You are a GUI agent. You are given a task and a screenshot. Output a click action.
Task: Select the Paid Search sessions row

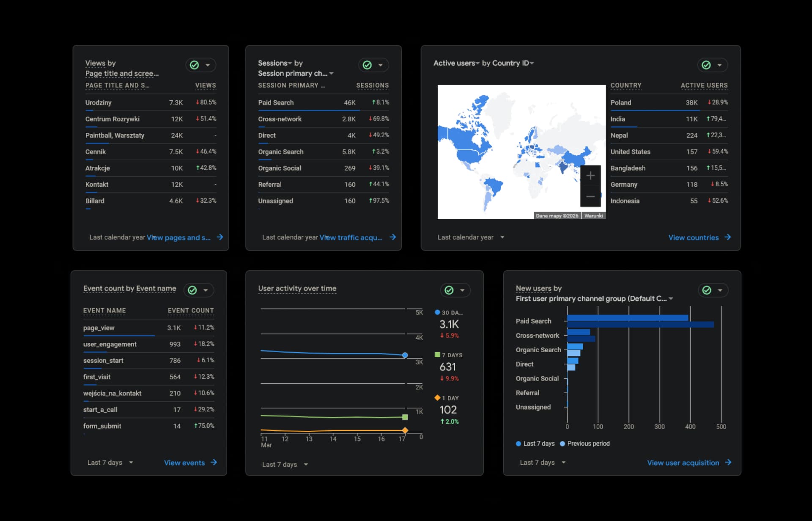coord(276,102)
